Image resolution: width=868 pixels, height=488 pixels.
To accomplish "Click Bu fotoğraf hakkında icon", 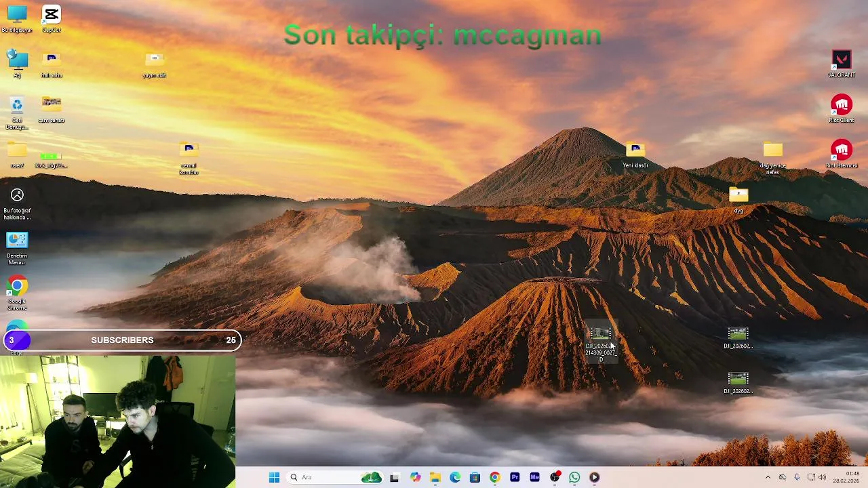I will tap(17, 203).
